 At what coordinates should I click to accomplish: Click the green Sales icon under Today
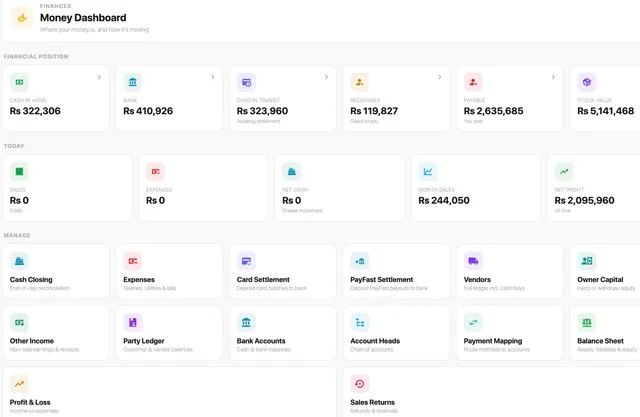[x=19, y=171]
